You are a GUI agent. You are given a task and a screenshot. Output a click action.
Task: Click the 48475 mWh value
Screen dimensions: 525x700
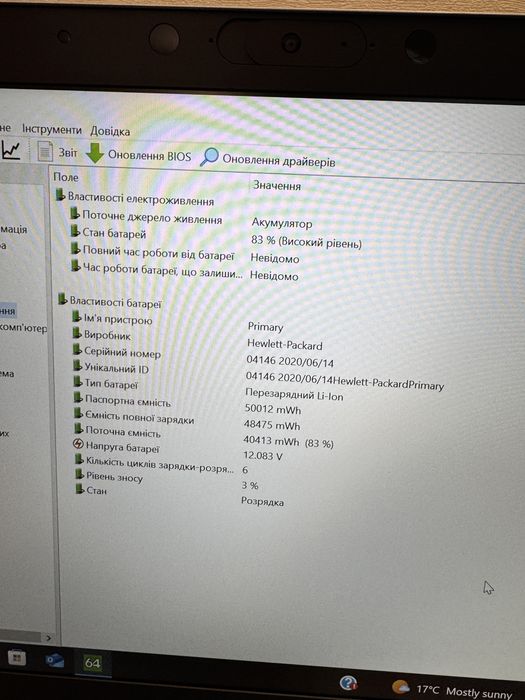coord(272,425)
